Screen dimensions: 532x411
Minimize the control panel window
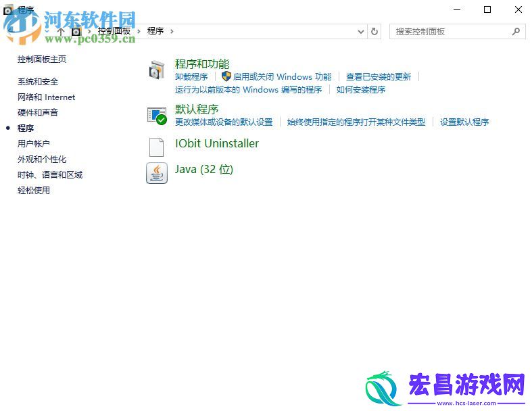(457, 9)
